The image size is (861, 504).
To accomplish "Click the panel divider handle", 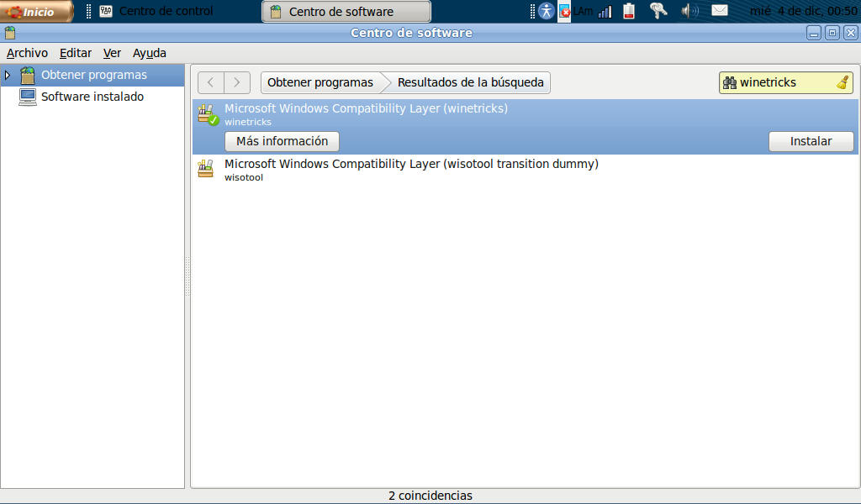I will [x=188, y=276].
